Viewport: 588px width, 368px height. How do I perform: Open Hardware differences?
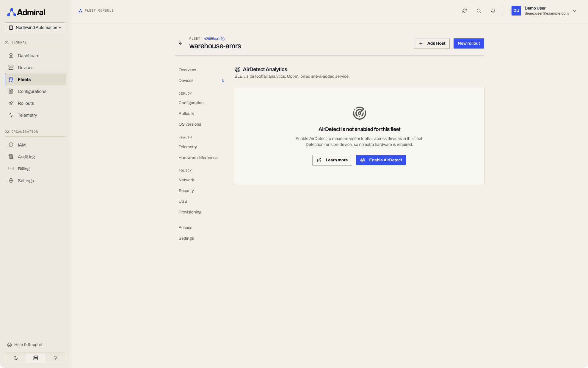coord(201,158)
